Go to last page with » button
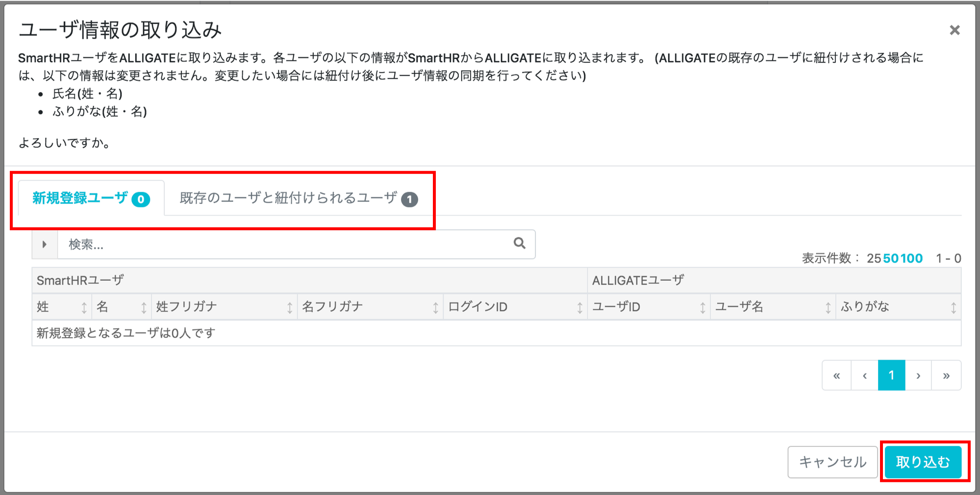This screenshot has width=980, height=495. [x=946, y=375]
